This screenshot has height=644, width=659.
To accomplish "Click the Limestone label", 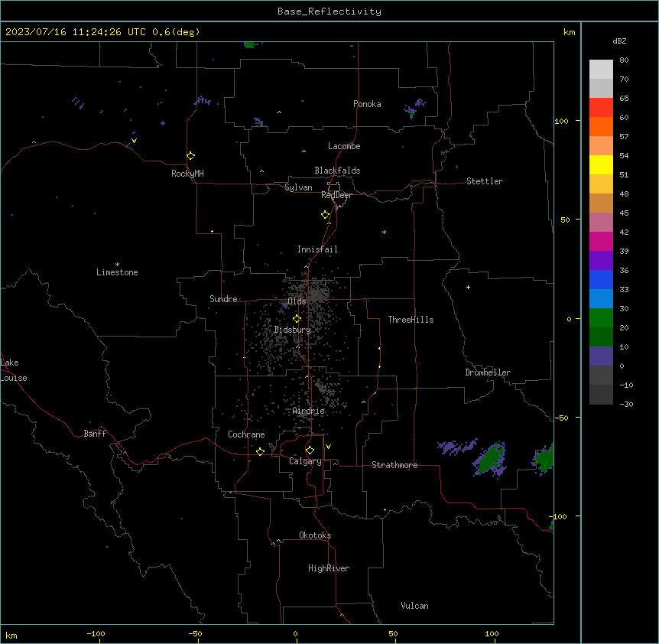I will point(117,272).
